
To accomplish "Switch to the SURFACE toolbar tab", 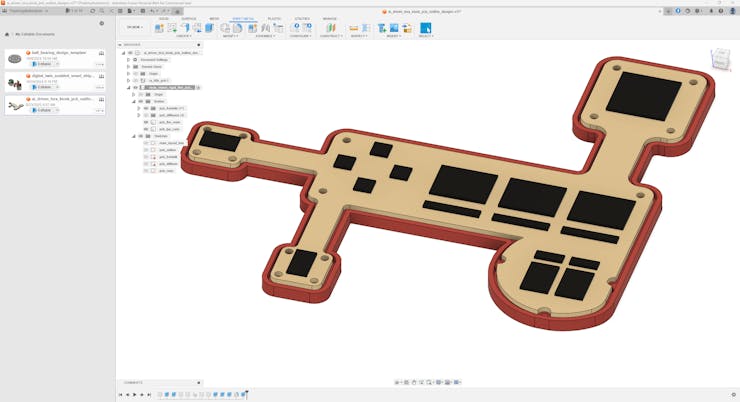I will pyautogui.click(x=188, y=18).
